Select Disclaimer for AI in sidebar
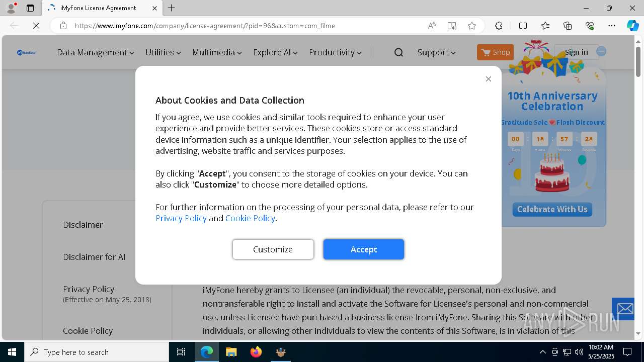Image resolution: width=644 pixels, height=362 pixels. [94, 257]
